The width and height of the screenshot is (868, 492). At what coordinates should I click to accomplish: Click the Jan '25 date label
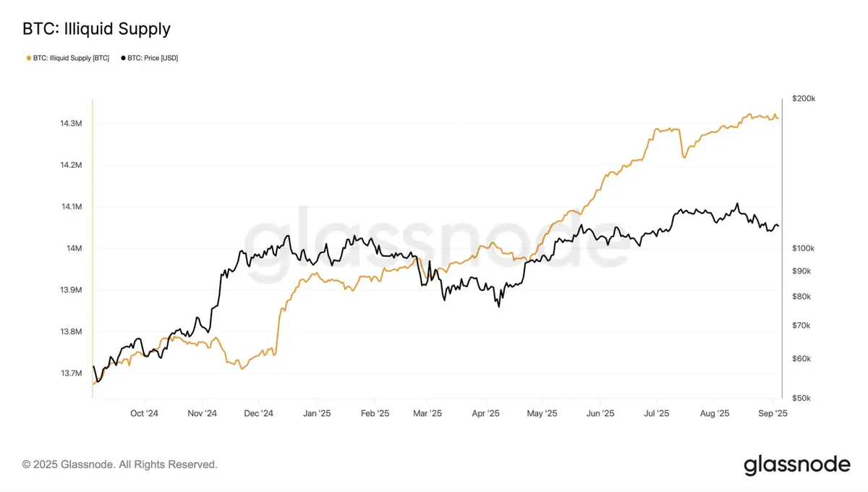point(316,414)
